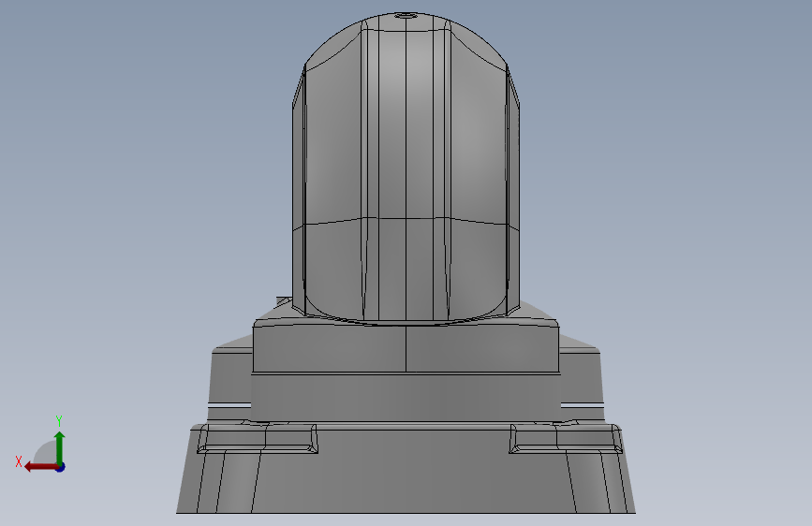812x526 pixels.
Task: Click the red X axis arrow of the triad
Action: click(x=40, y=467)
